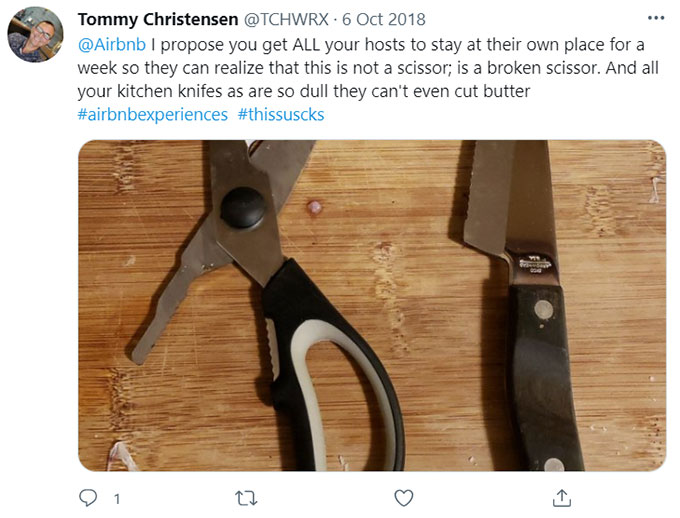Image resolution: width=680 pixels, height=518 pixels.
Task: Click the serrated knife in the photo
Action: pyautogui.click(x=520, y=304)
